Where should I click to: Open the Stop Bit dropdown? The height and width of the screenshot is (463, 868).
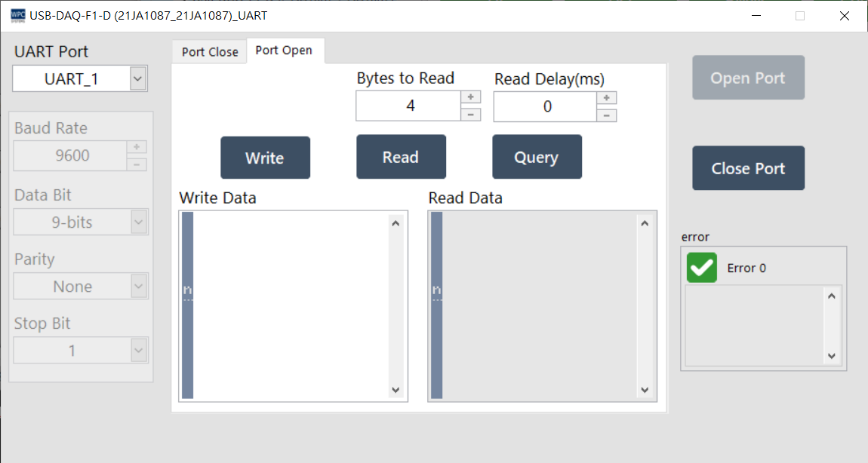pyautogui.click(x=137, y=350)
